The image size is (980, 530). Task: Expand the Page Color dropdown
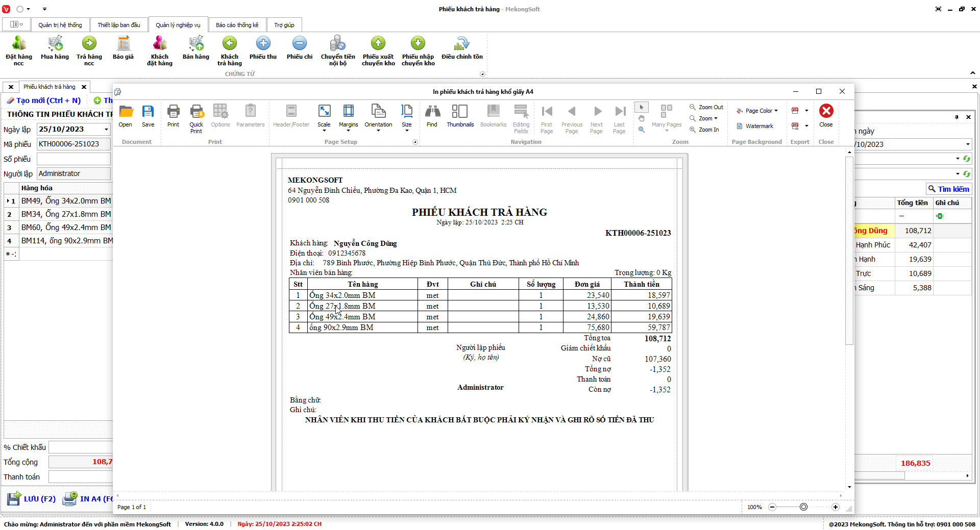[x=758, y=111]
